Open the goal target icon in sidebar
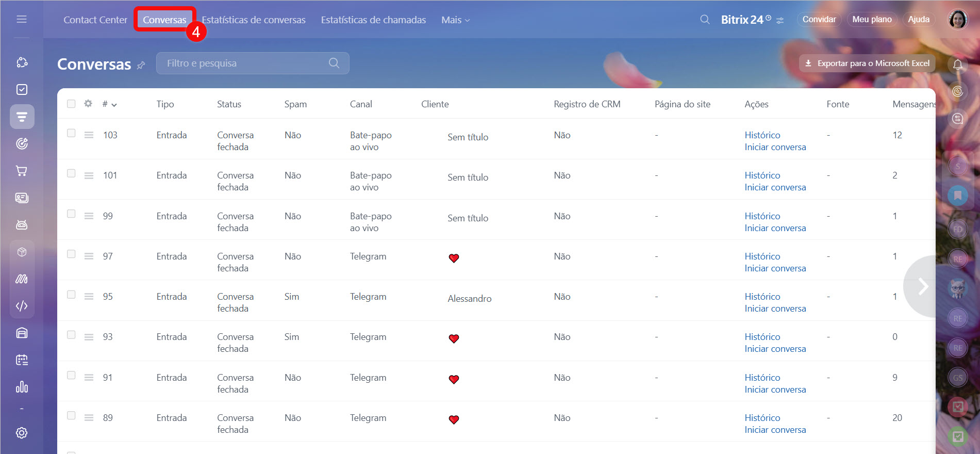Image resolution: width=980 pixels, height=454 pixels. coord(22,143)
